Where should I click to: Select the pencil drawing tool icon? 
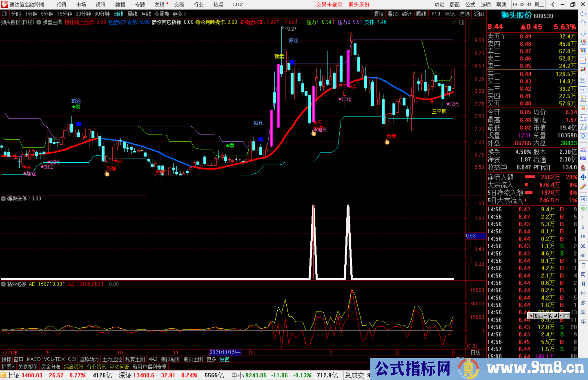coord(583,187)
